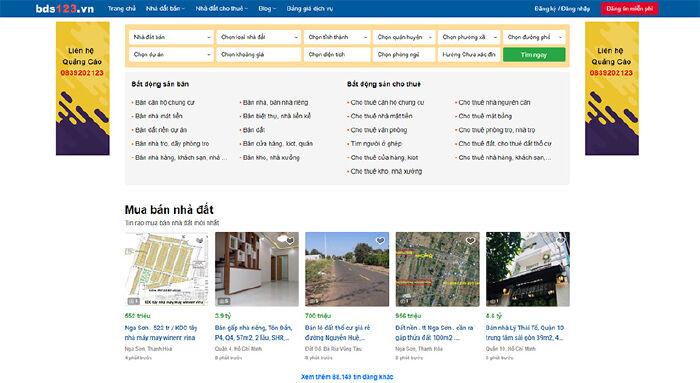Open 'Cho thuê mặt bằng' link
700x383 pixels.
[x=485, y=116]
